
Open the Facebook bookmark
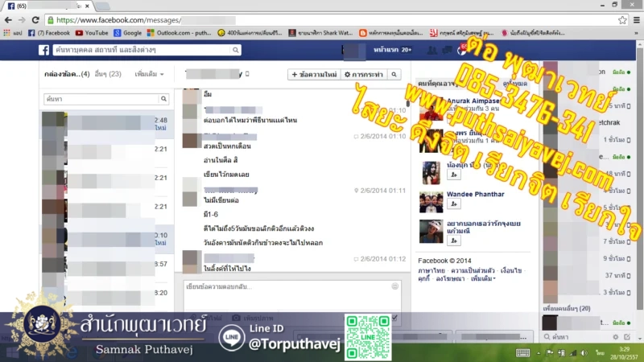pos(49,33)
